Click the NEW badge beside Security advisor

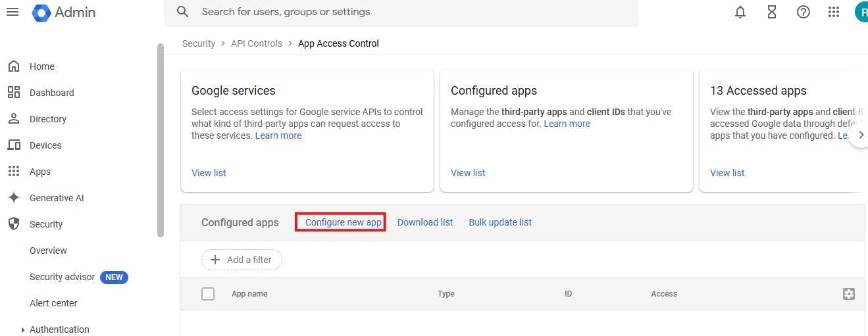click(x=114, y=277)
